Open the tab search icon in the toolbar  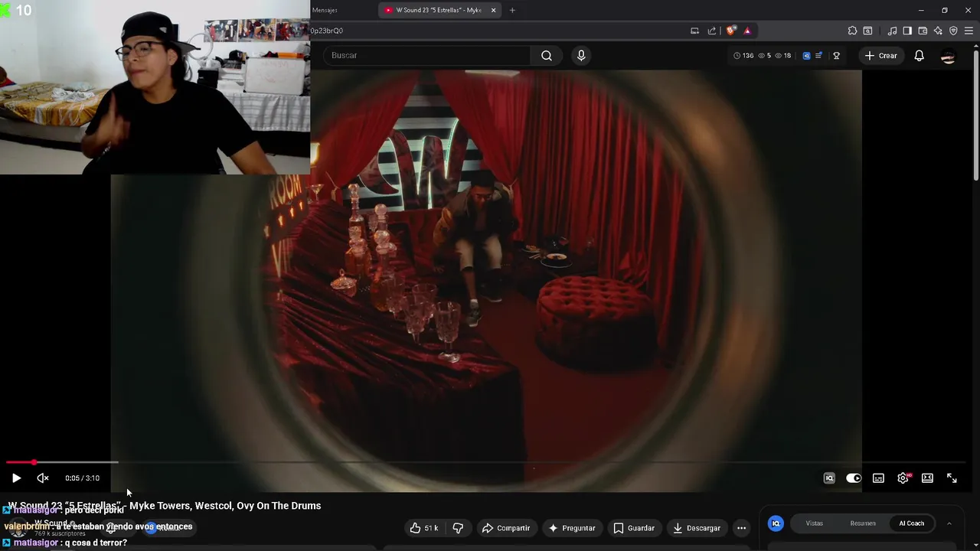(867, 31)
